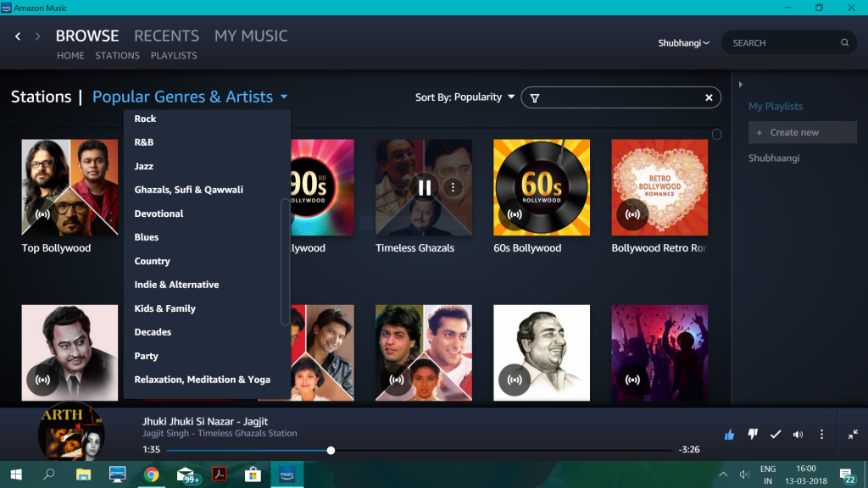The width and height of the screenshot is (868, 488).
Task: Go forward with the right arrow
Action: (x=37, y=36)
